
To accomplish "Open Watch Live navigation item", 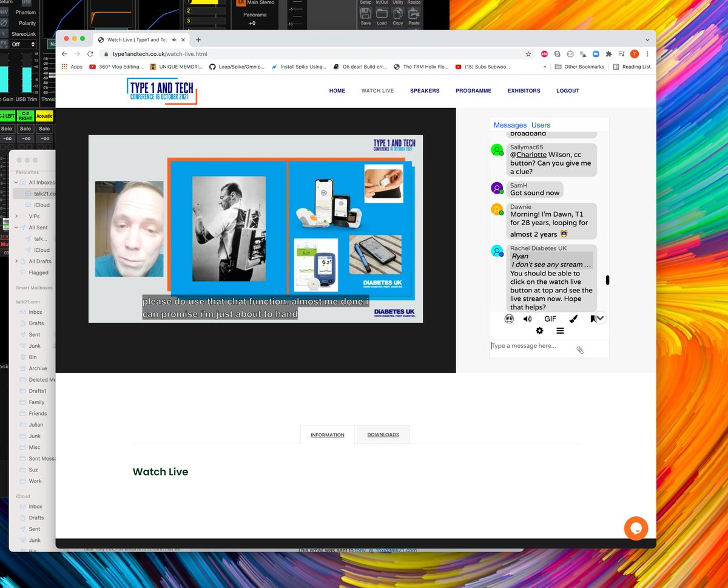I will click(377, 91).
